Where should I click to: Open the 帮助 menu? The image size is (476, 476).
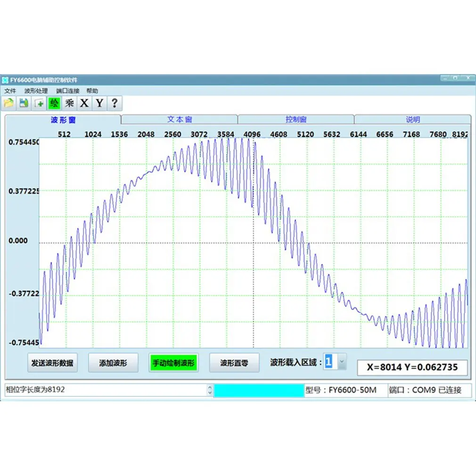(92, 91)
